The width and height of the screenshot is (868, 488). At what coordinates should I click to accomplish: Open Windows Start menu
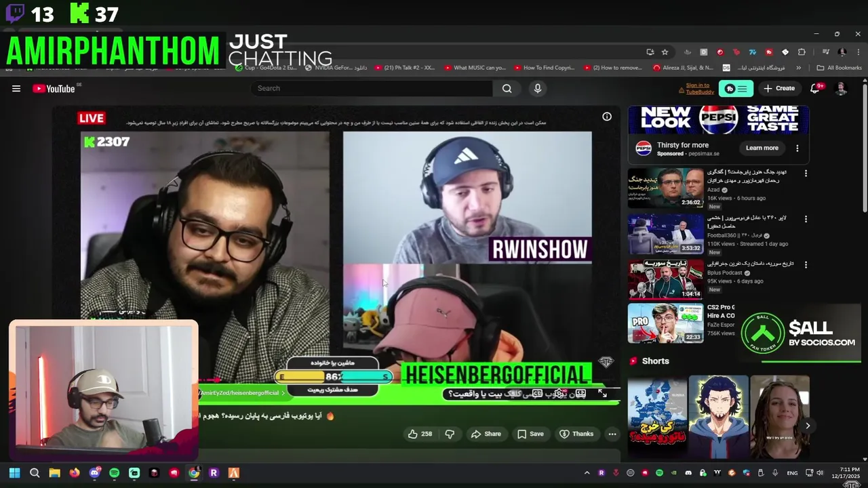(x=14, y=473)
